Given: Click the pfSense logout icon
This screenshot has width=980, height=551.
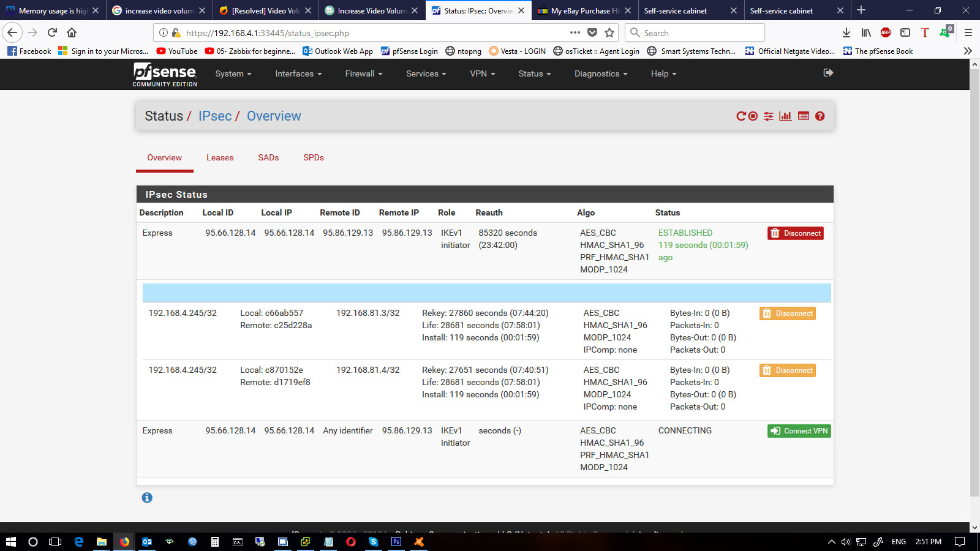Looking at the screenshot, I should coord(828,73).
